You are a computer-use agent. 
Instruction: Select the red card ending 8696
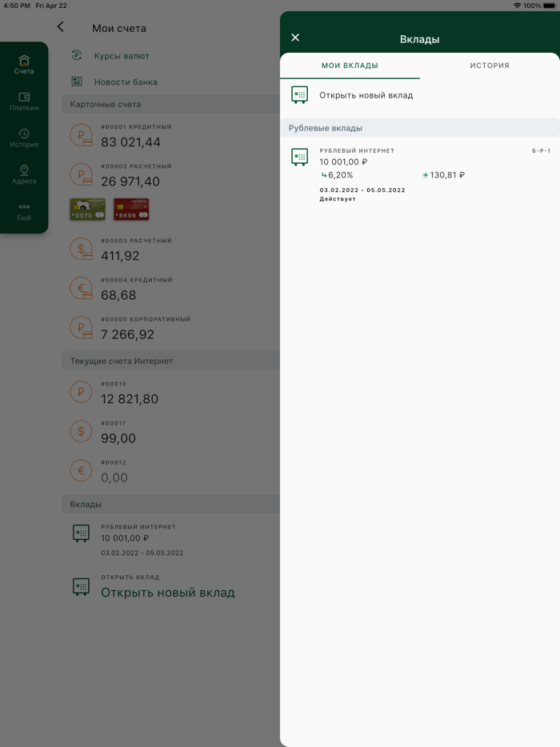click(131, 210)
